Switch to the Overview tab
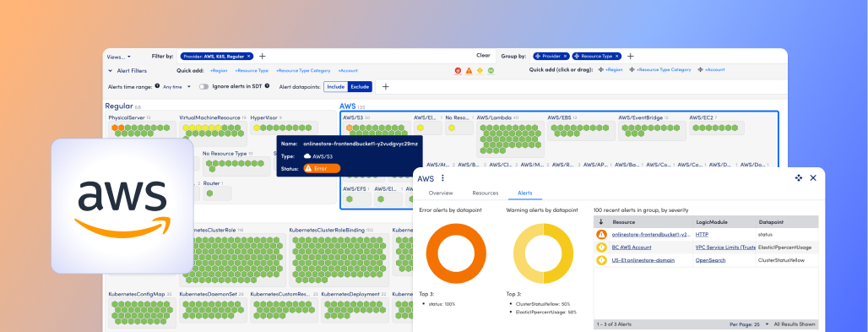868x332 pixels. click(441, 193)
